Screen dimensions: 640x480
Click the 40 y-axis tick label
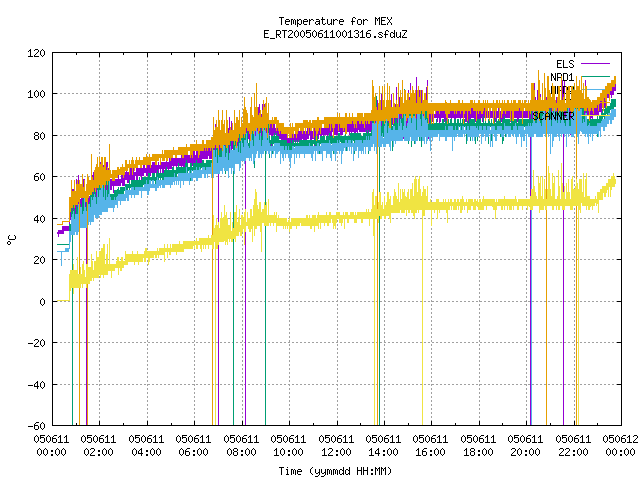40,219
